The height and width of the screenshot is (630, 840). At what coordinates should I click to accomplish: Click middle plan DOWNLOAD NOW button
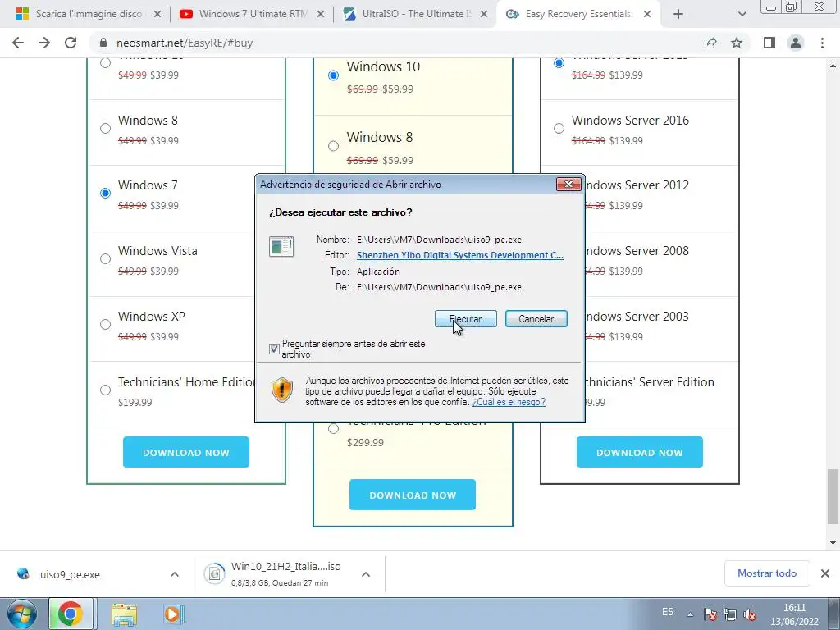click(413, 495)
